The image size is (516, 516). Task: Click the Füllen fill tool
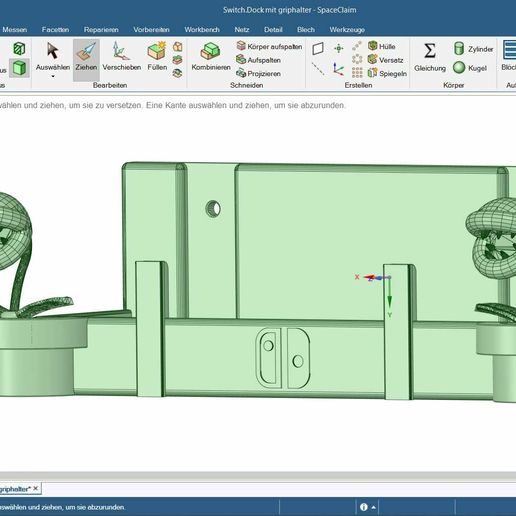pyautogui.click(x=157, y=57)
